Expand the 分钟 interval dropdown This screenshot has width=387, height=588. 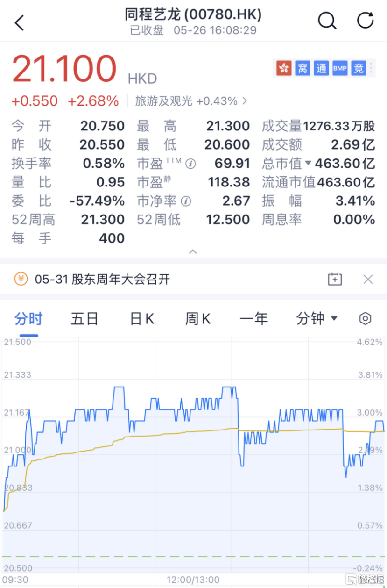(317, 319)
